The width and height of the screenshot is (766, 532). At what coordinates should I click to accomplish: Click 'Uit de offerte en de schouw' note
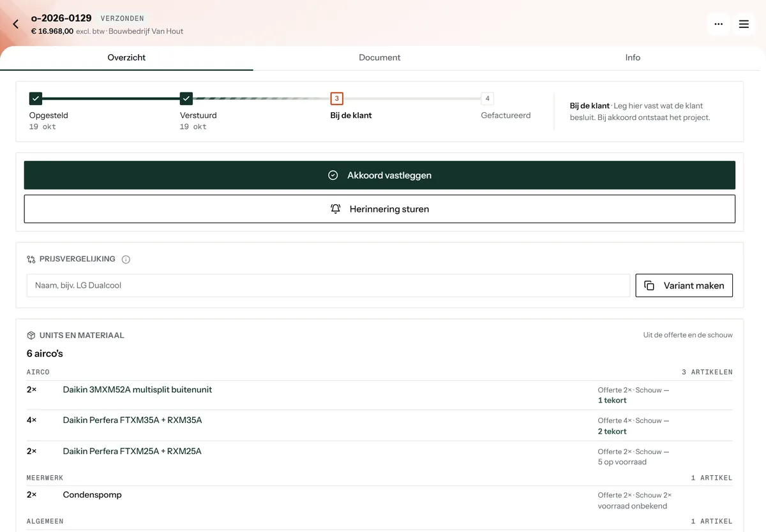688,336
